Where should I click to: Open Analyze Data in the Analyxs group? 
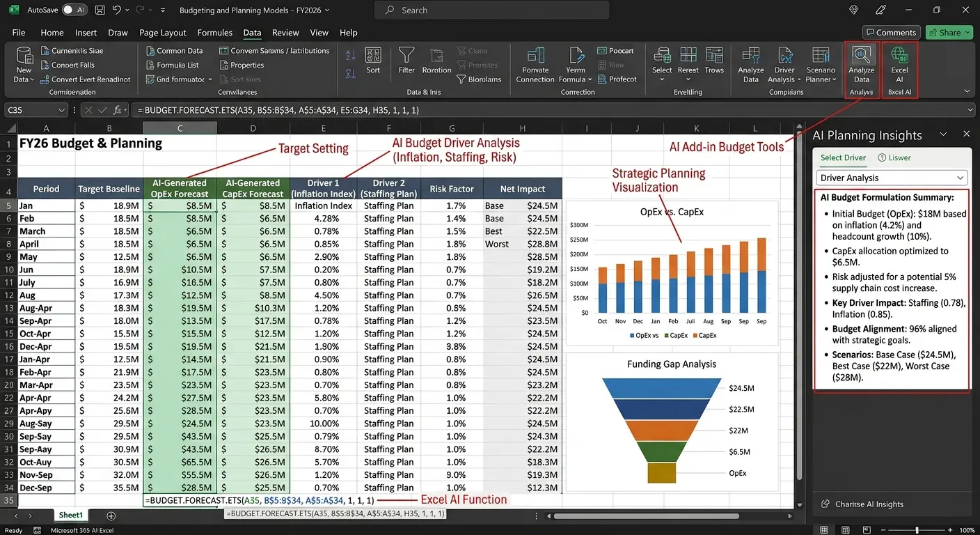click(862, 65)
